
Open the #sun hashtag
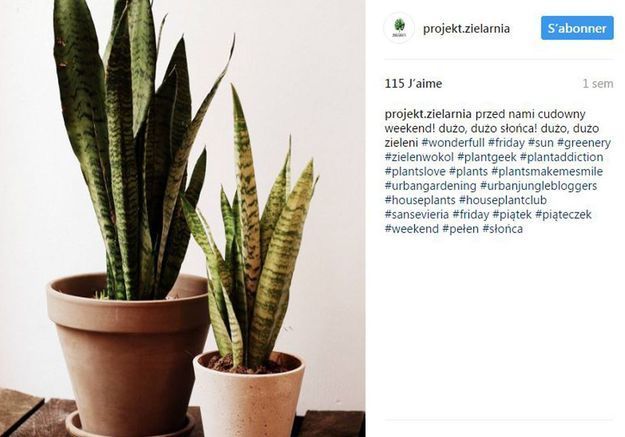[x=541, y=143]
